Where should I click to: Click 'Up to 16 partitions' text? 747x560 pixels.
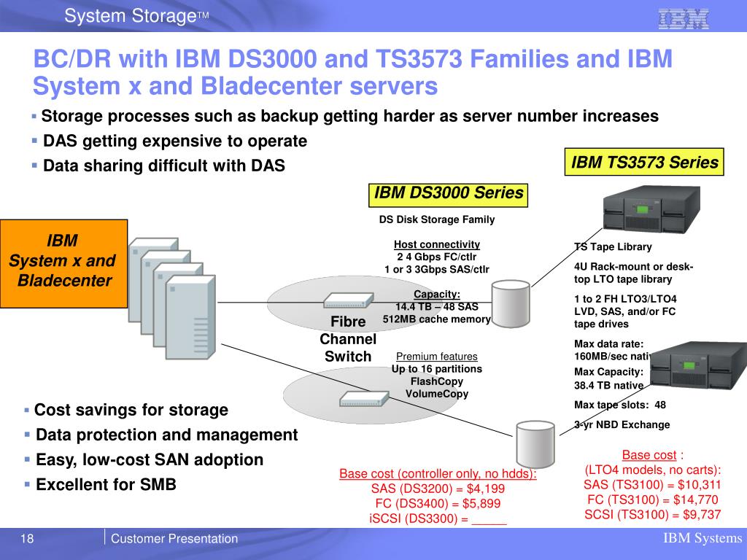pyautogui.click(x=437, y=369)
